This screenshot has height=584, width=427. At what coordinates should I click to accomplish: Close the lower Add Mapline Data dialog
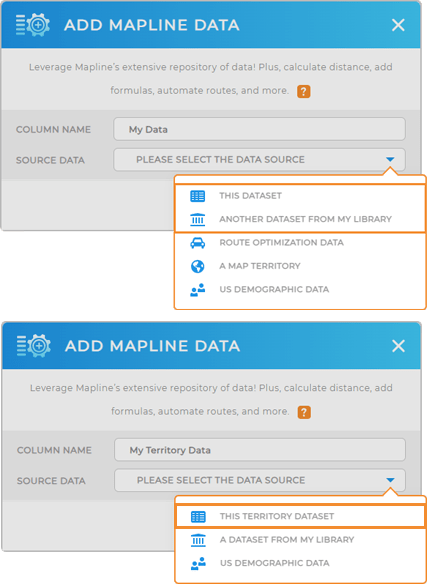(x=398, y=346)
